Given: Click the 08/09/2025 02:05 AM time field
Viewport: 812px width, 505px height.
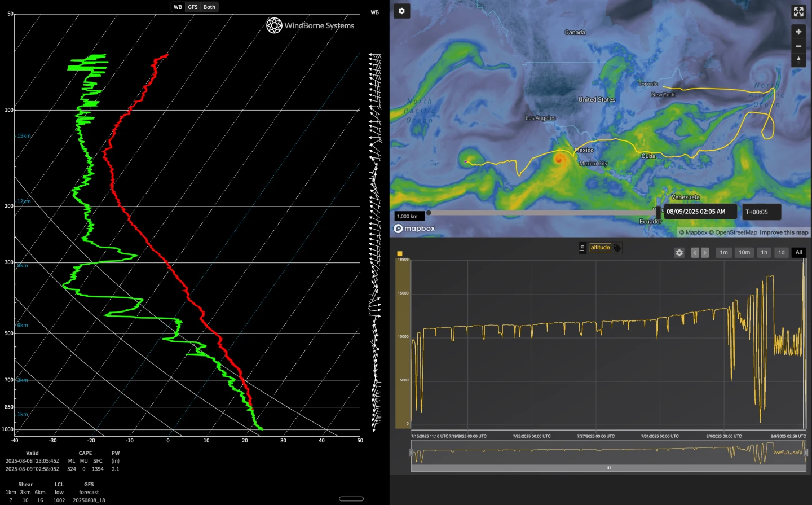Looking at the screenshot, I should [x=699, y=212].
